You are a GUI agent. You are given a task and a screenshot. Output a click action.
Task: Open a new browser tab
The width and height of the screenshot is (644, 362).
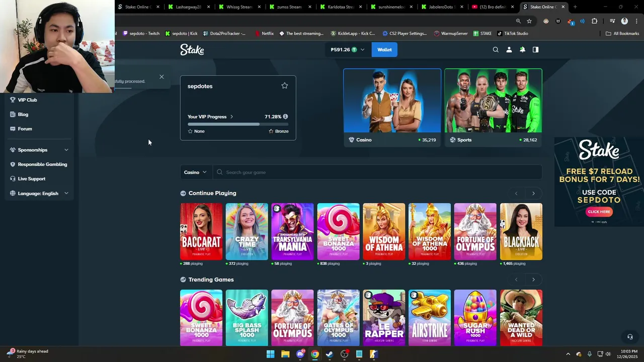click(575, 7)
